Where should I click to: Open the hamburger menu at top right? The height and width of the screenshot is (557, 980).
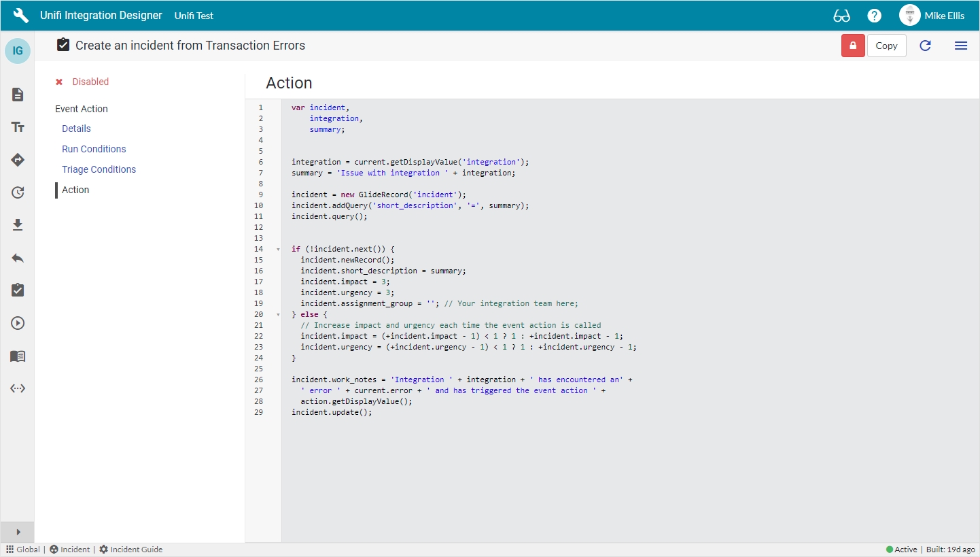pos(960,46)
